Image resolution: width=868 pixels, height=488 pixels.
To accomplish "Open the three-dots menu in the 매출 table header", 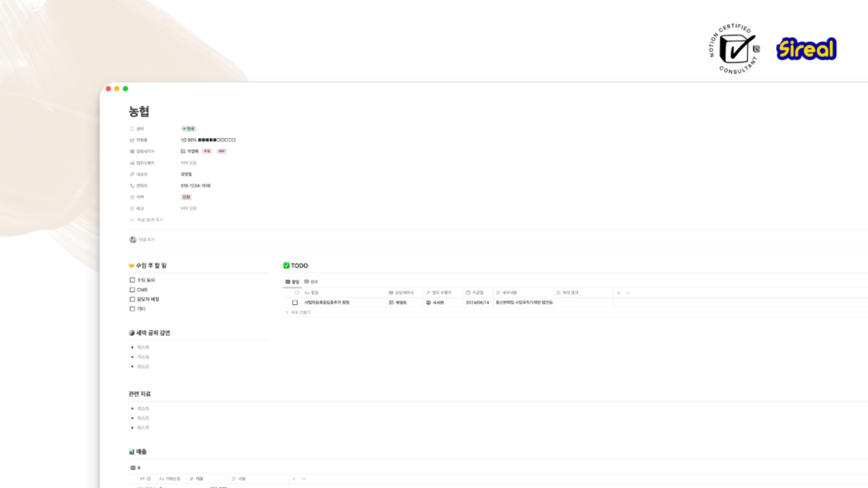I will (x=304, y=478).
